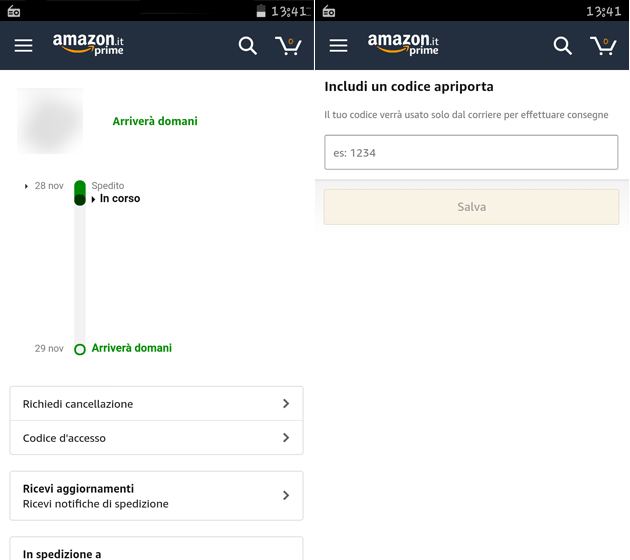Open "Ricevi aggiornamenti" notifications row
Screen dimensions: 630x560
click(156, 496)
